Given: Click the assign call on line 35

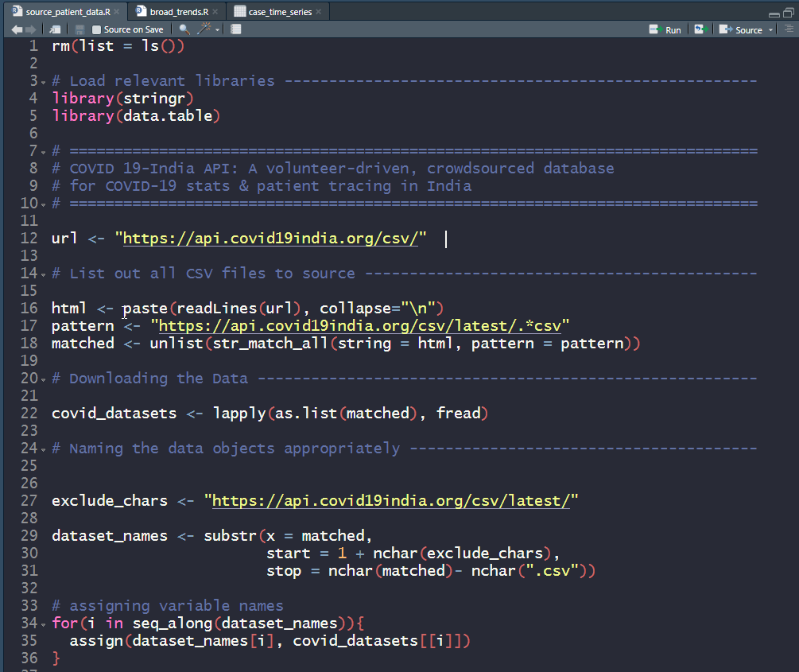Looking at the screenshot, I should [x=96, y=640].
